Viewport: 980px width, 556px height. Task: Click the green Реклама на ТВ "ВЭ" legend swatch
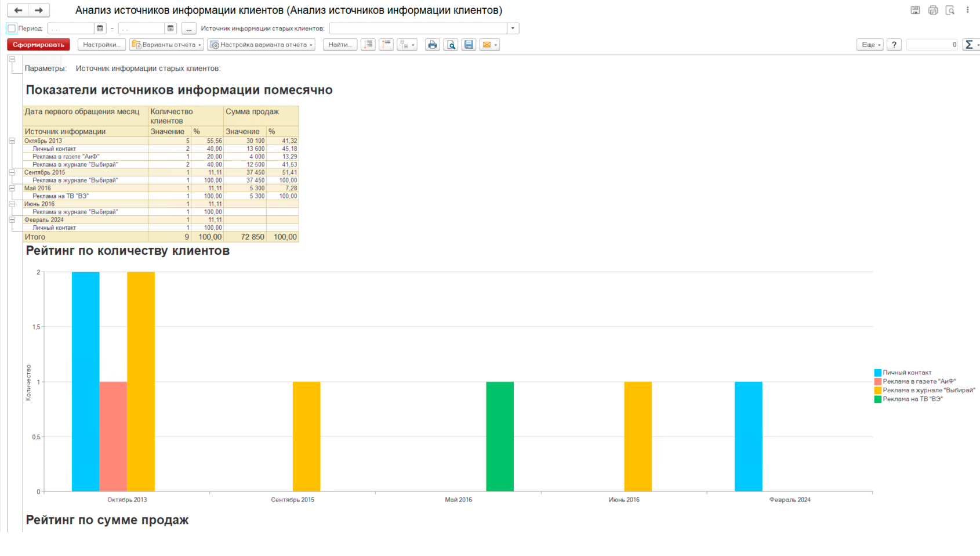click(878, 399)
